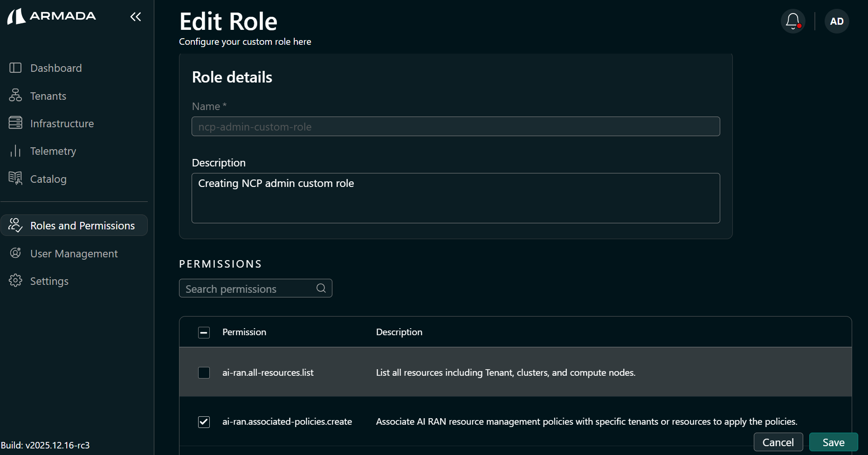Screen dimensions: 868x455
Task: Click the notification bell
Action: (x=792, y=21)
